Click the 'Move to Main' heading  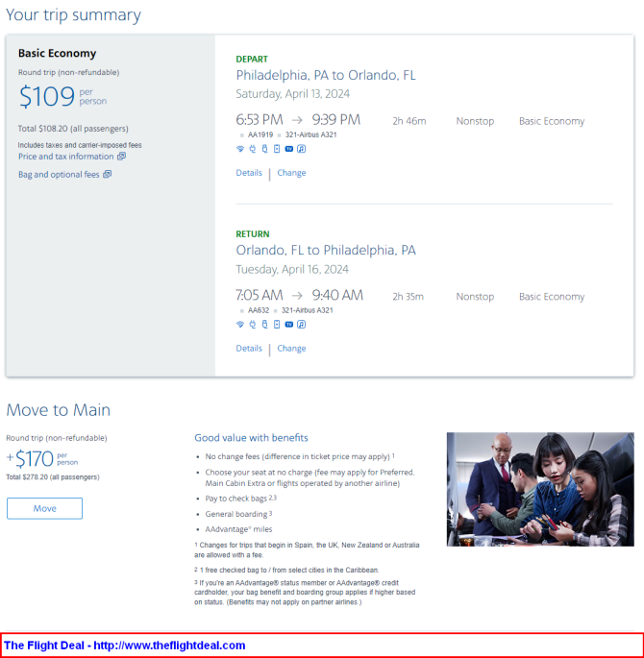pos(59,410)
